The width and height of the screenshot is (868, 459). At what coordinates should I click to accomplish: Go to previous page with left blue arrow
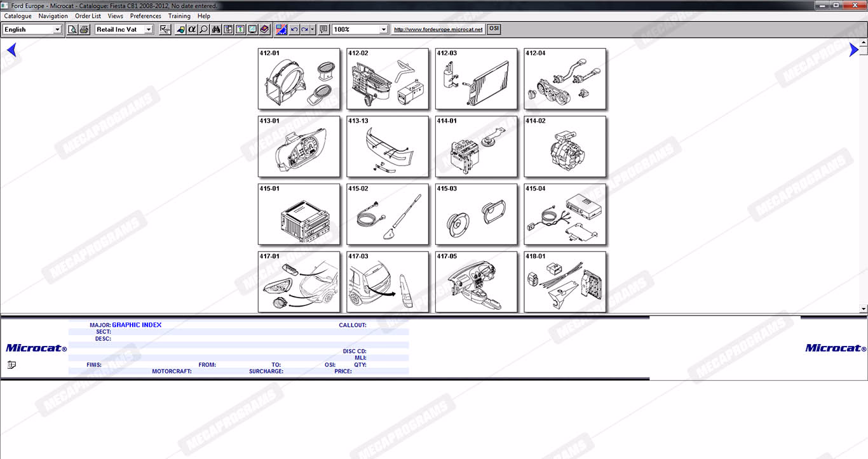pos(11,50)
